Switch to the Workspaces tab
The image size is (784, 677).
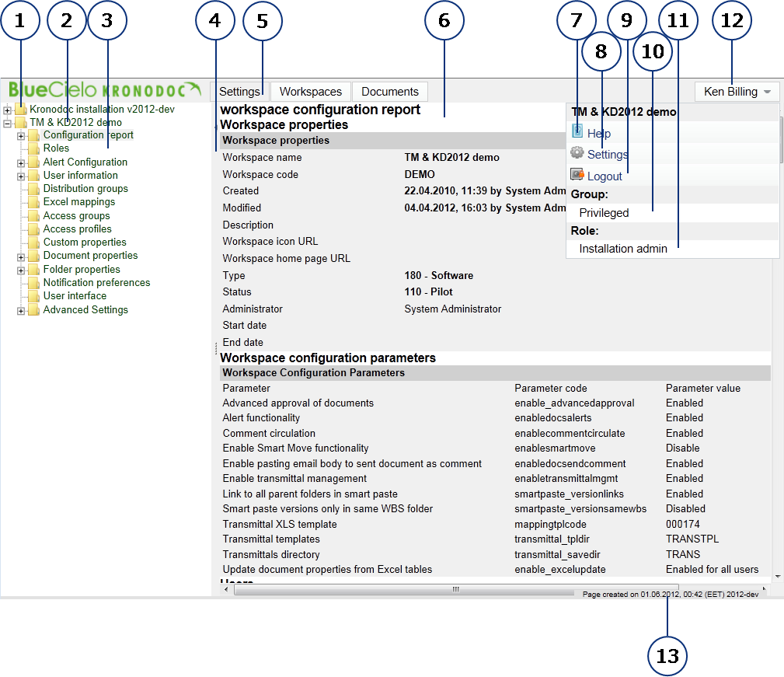[x=311, y=92]
